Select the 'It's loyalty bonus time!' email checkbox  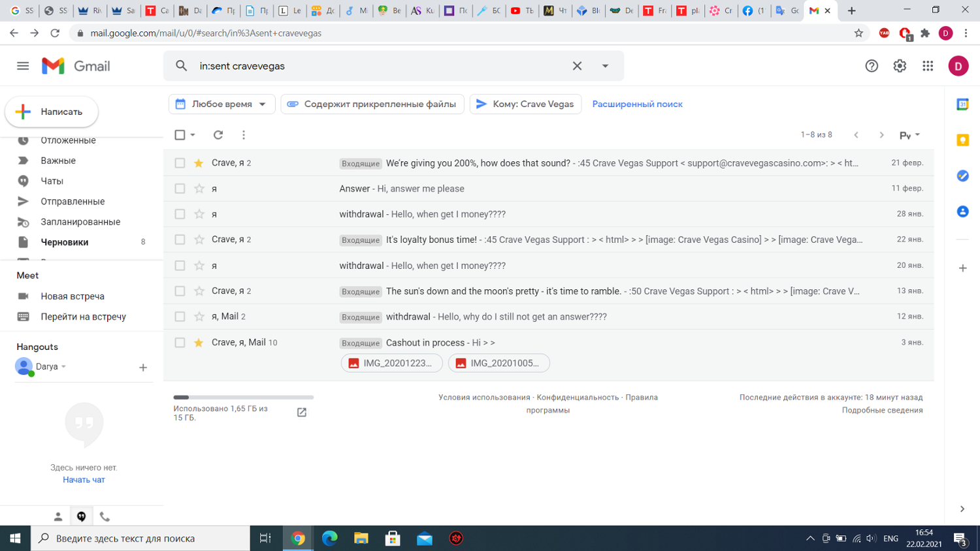coord(180,240)
